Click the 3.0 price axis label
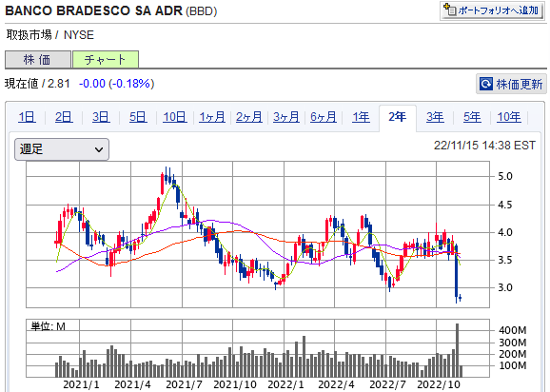This screenshot has height=392, width=550. (x=505, y=287)
